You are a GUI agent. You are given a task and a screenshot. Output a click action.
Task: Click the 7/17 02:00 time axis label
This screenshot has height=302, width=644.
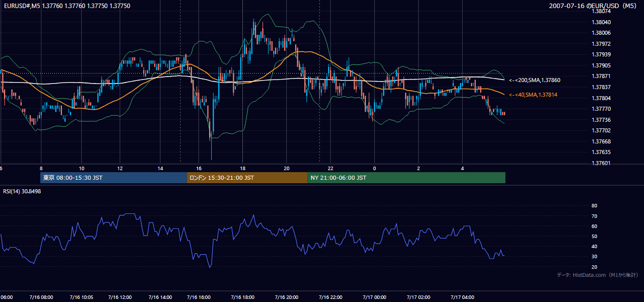coord(418,297)
